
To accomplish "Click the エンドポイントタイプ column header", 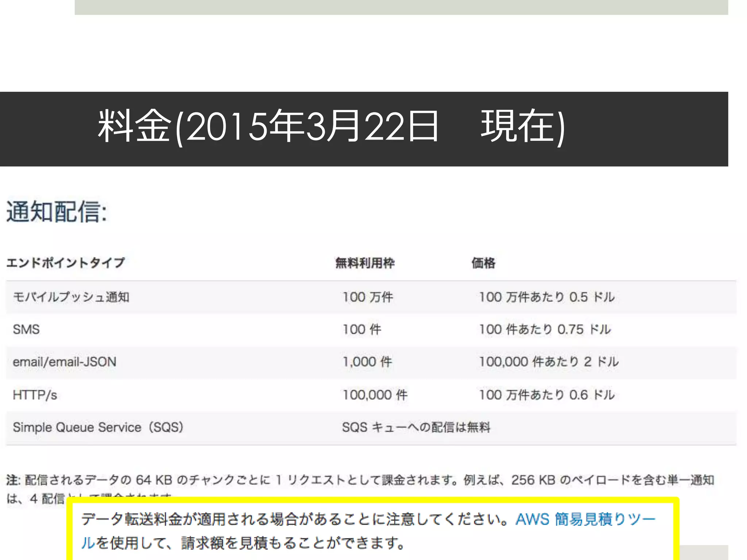I will 66,262.
